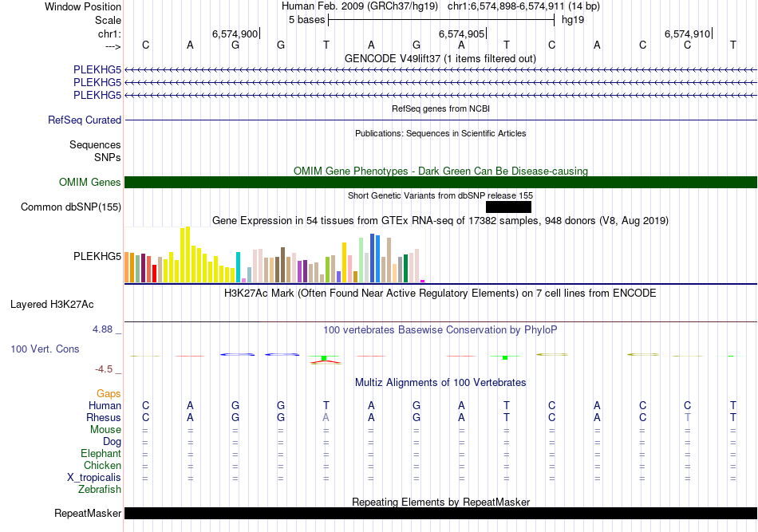
Task: Open RefSeq genes from NCBI track title
Action: click(440, 108)
